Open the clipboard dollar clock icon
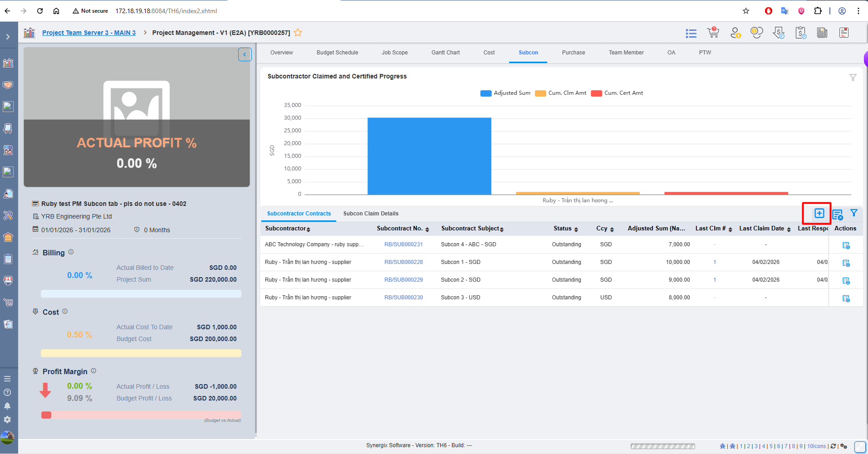Image resolution: width=868 pixels, height=454 pixels. click(800, 33)
